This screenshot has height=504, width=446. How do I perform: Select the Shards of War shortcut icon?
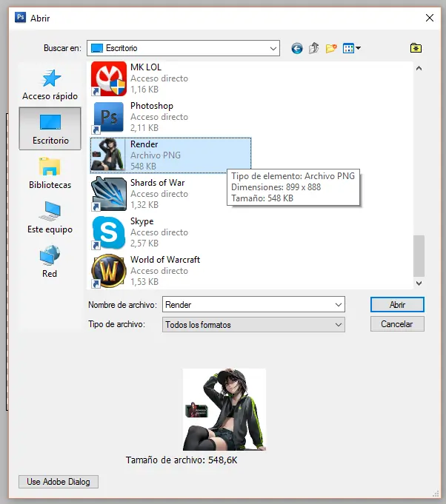tap(108, 194)
